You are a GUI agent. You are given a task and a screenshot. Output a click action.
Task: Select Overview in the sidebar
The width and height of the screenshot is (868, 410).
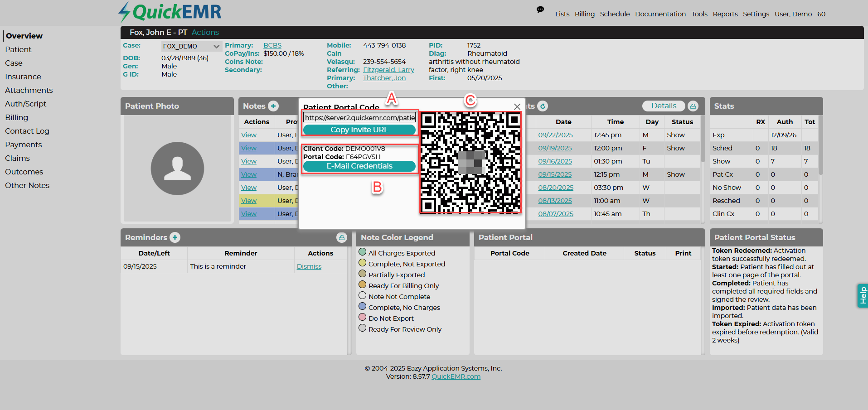pyautogui.click(x=24, y=36)
